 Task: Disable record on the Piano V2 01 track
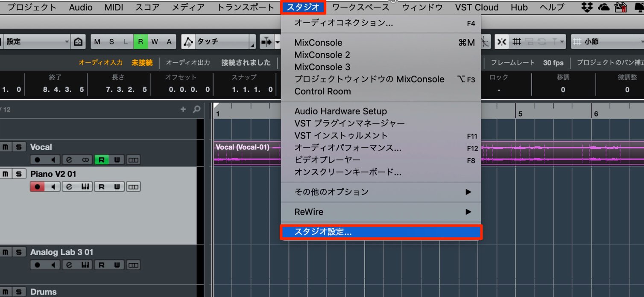pos(37,186)
